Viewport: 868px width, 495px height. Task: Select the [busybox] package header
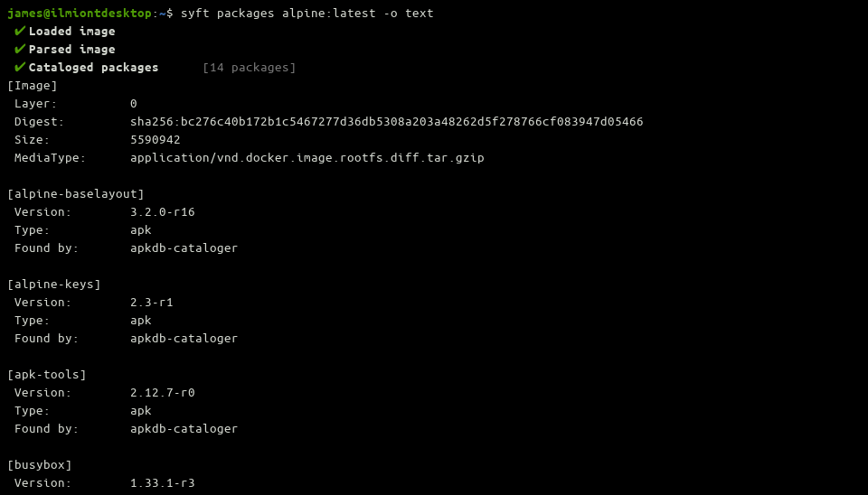coord(40,465)
